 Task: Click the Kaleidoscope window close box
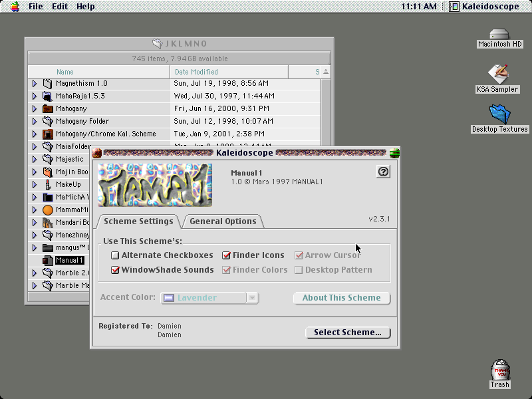point(97,153)
